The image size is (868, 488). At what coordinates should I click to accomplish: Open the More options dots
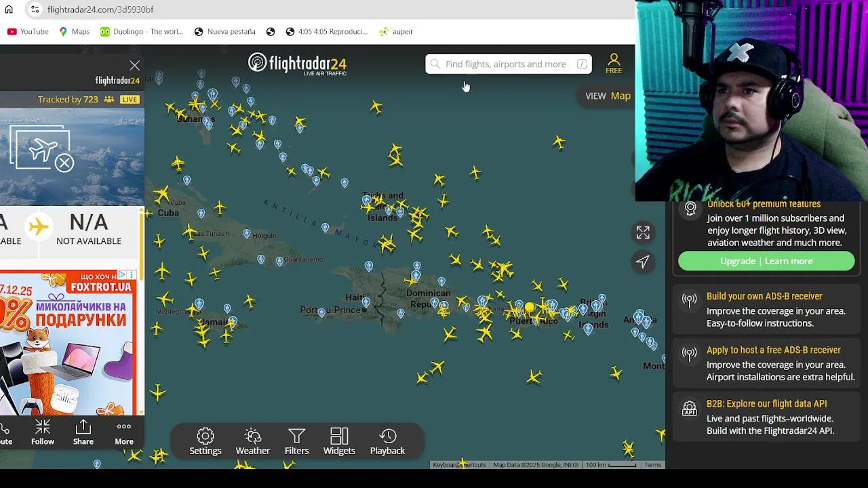pyautogui.click(x=123, y=426)
